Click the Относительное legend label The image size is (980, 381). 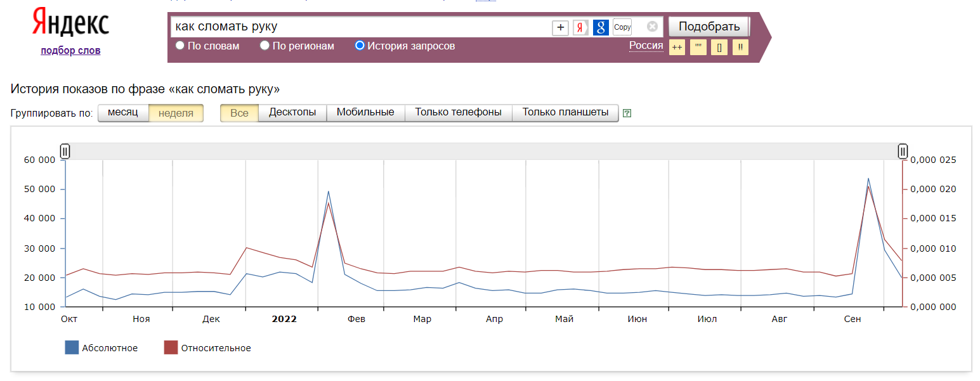coord(216,348)
